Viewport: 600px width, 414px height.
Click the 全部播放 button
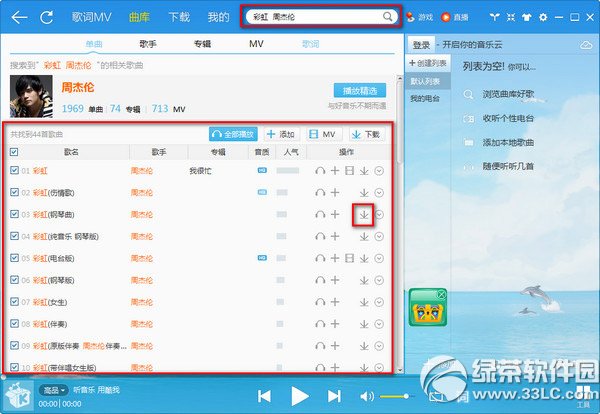(x=233, y=134)
